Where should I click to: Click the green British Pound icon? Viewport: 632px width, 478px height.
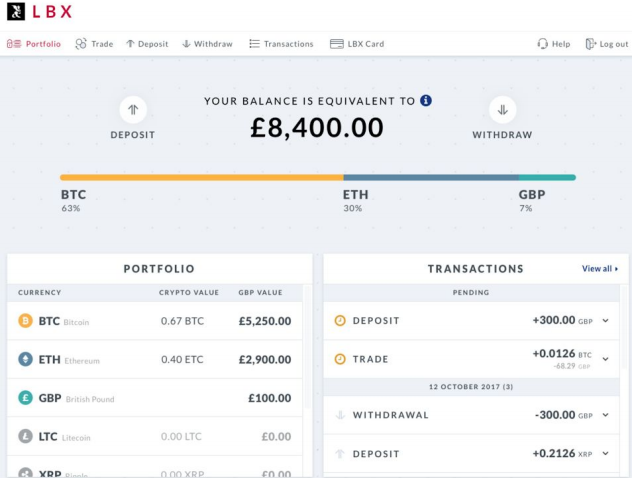[x=25, y=398]
